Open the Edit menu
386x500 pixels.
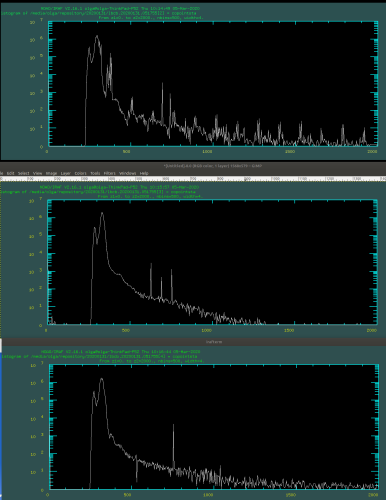click(10, 173)
